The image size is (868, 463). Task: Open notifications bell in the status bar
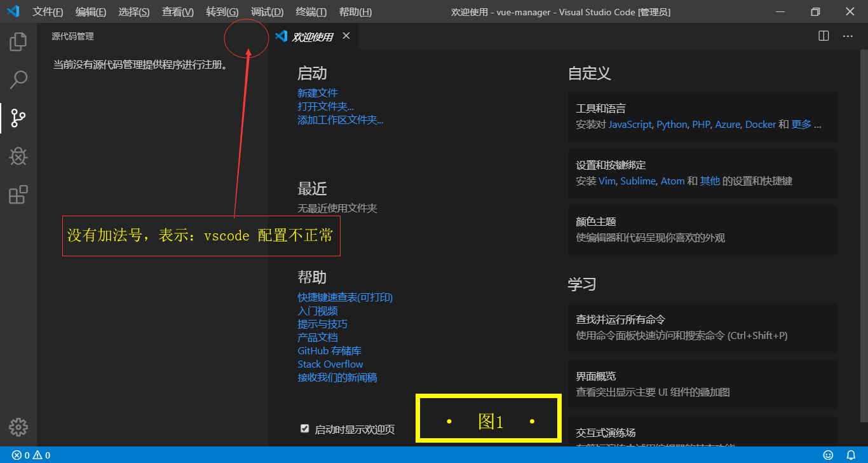pyautogui.click(x=851, y=455)
